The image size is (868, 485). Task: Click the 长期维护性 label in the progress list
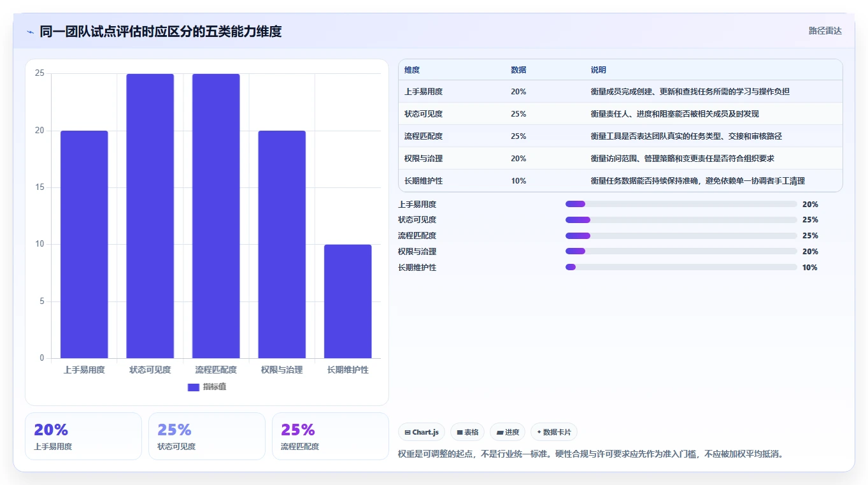coord(417,268)
